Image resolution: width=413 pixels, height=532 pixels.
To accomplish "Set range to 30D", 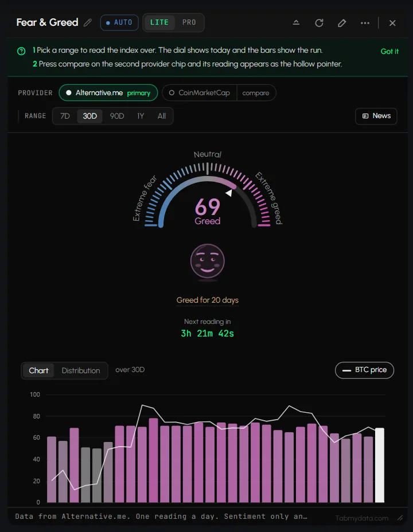I will pos(90,116).
